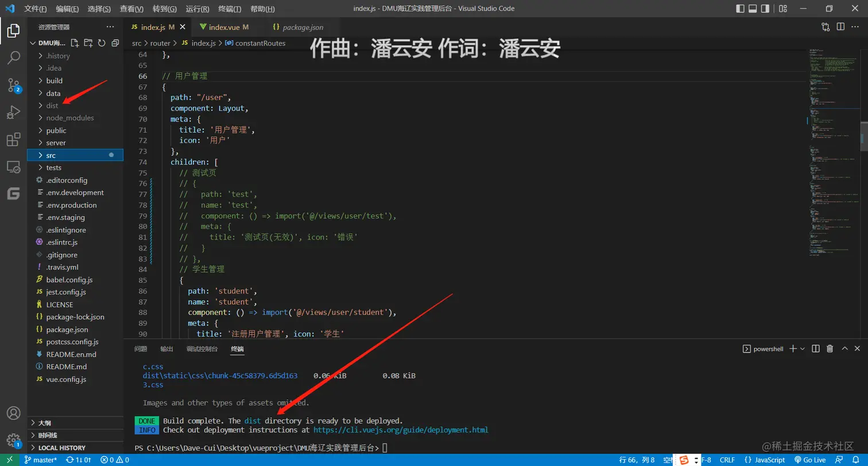This screenshot has width=868, height=466.
Task: Open the remote window indicator in status bar
Action: pos(9,460)
